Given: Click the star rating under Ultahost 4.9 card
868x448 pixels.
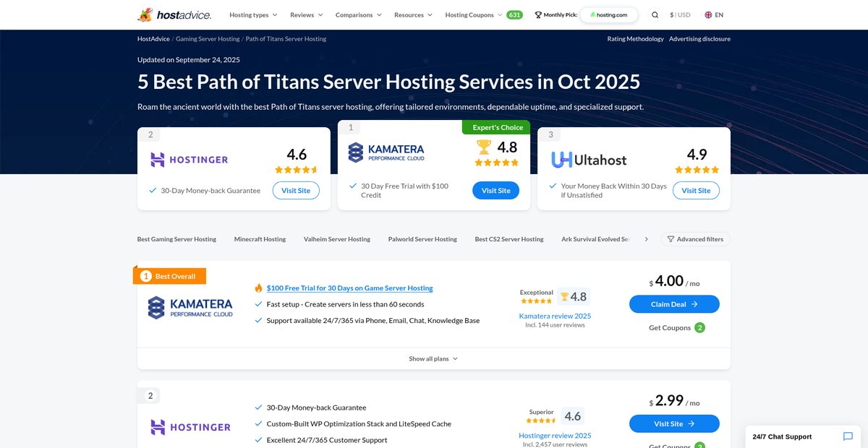Looking at the screenshot, I should 697,170.
